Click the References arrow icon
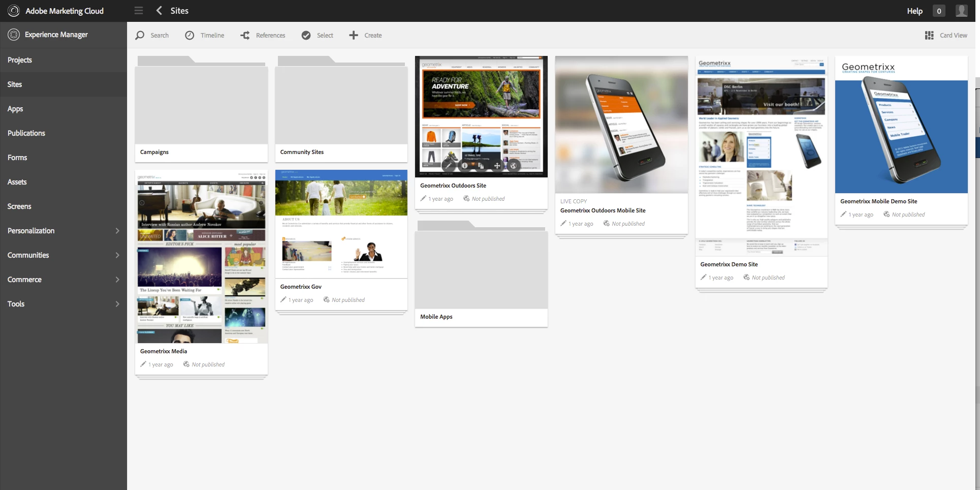Viewport: 980px width, 490px height. pyautogui.click(x=245, y=35)
